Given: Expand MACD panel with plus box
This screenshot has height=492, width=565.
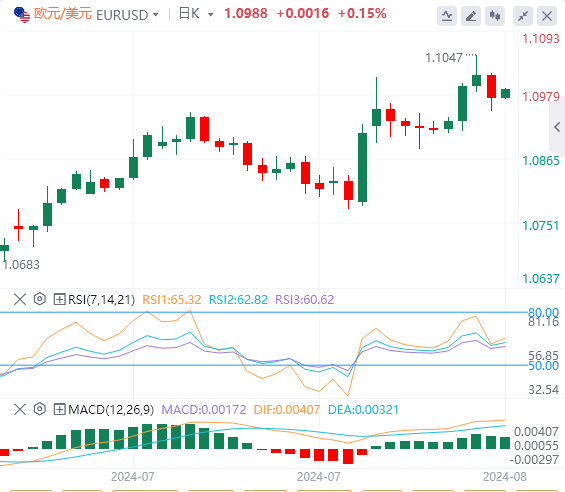Looking at the screenshot, I should (59, 409).
